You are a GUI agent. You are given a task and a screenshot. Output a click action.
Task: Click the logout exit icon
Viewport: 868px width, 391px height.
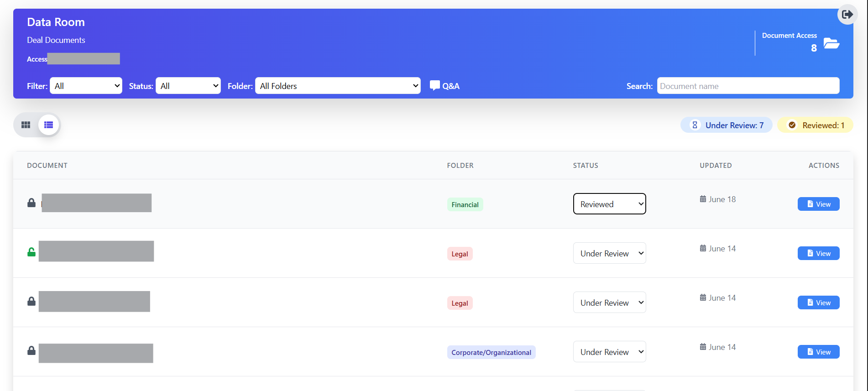tap(847, 15)
